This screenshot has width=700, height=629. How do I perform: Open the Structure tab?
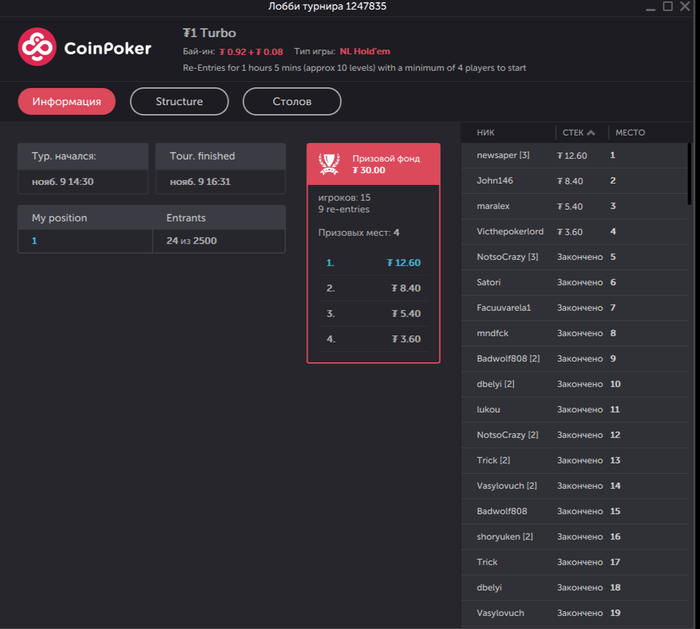pos(179,101)
